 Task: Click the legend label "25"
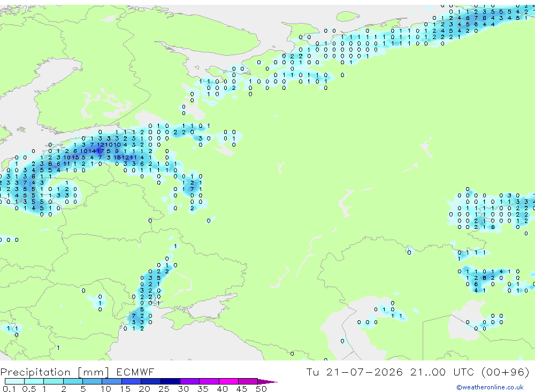click(x=164, y=389)
